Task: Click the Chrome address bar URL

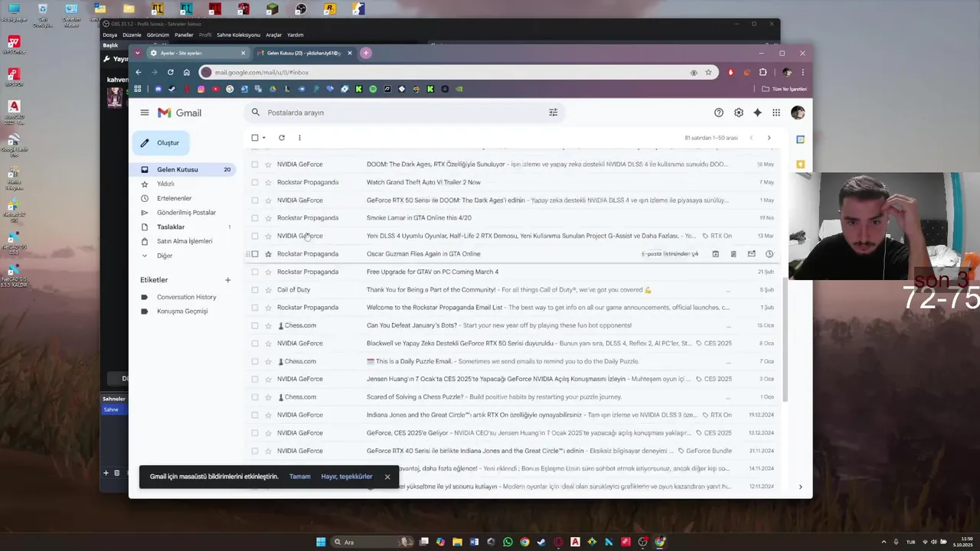Action: click(262, 73)
